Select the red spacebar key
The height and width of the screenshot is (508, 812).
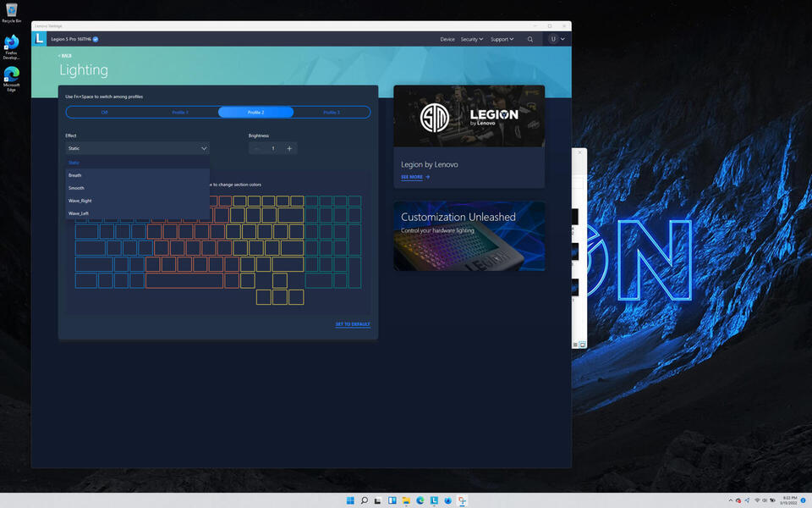pyautogui.click(x=184, y=281)
